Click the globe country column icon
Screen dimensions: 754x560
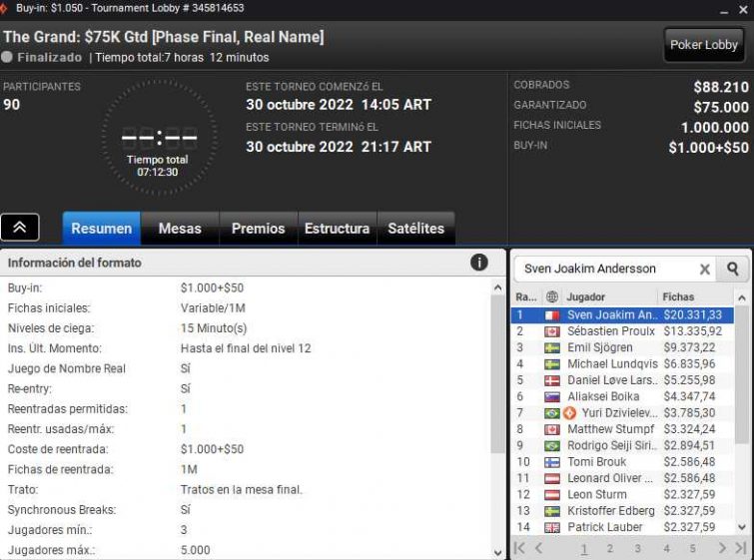click(x=551, y=296)
